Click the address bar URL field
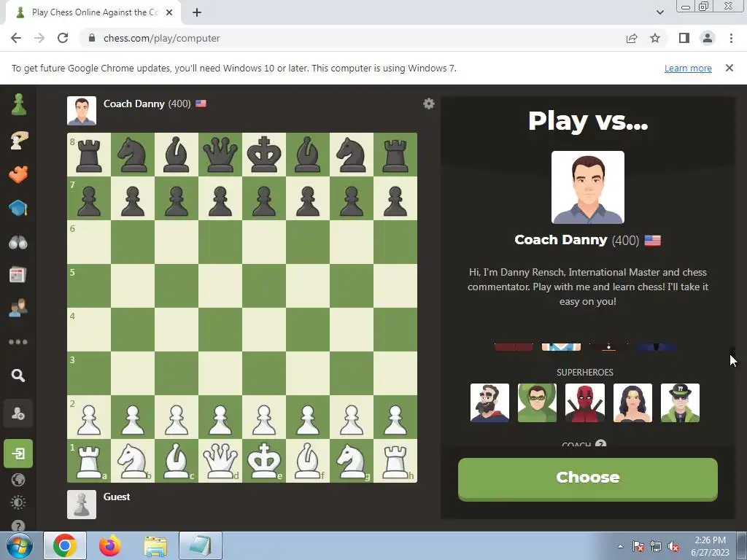 (352, 38)
